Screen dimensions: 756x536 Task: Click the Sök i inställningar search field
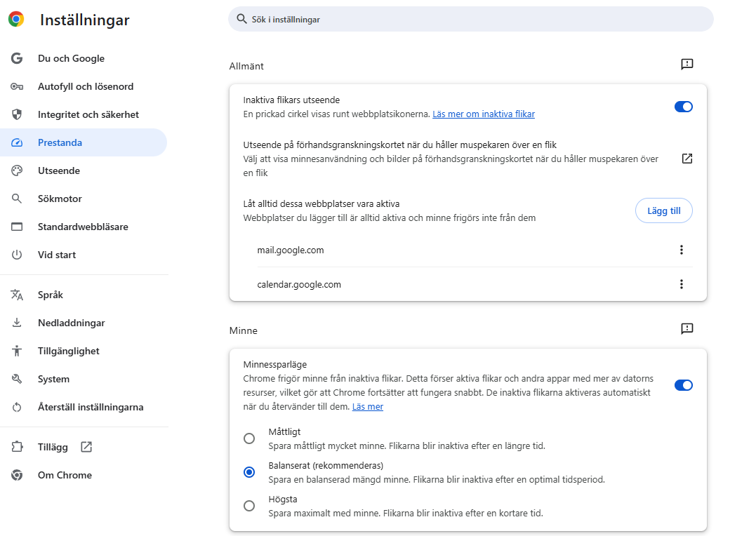(470, 20)
